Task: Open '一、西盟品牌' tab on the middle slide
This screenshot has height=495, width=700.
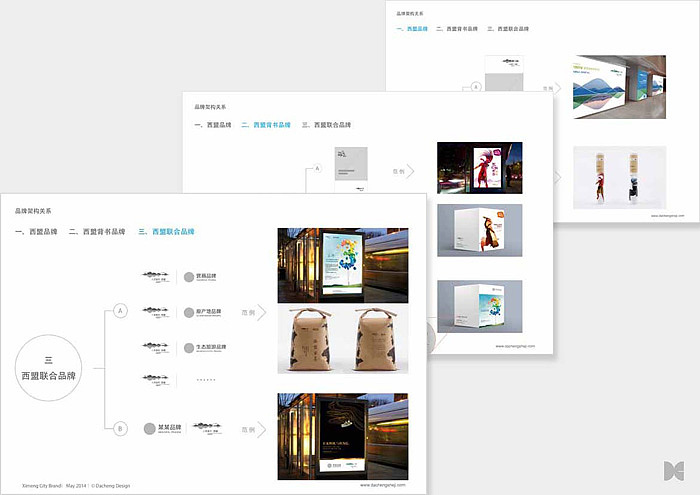Action: pos(213,125)
